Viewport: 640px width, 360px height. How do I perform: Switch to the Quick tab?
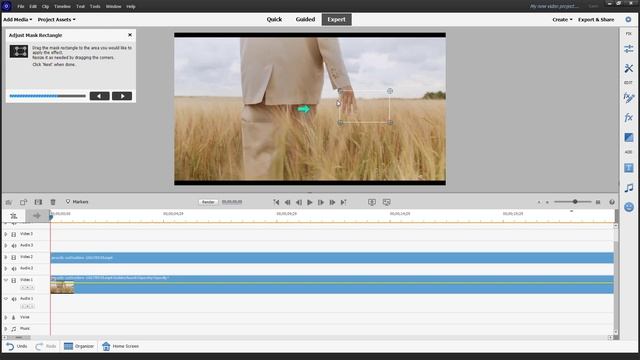pos(274,20)
